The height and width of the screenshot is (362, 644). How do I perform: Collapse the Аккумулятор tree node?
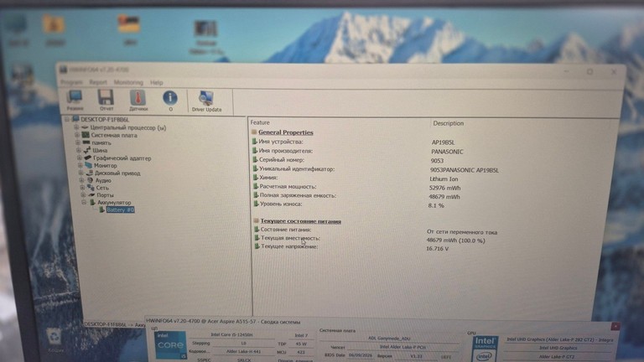click(84, 202)
